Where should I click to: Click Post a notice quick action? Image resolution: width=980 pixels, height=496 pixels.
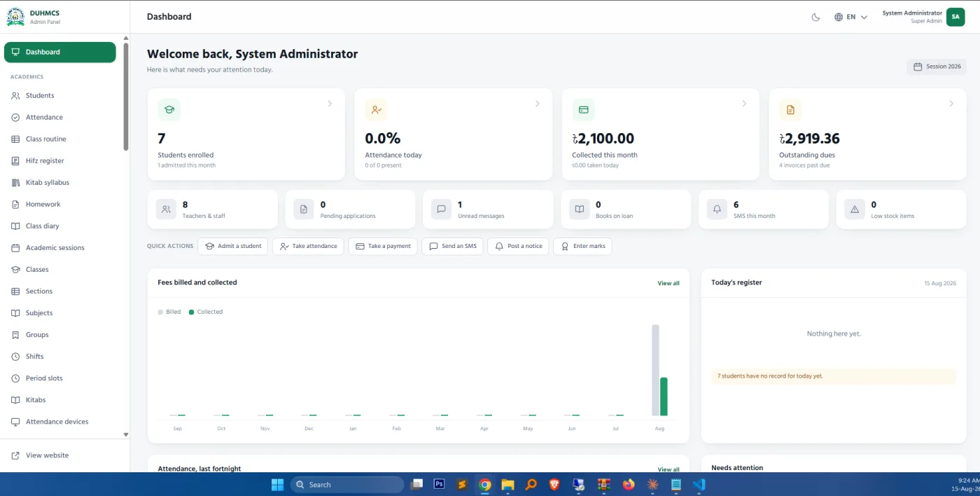[x=518, y=247]
